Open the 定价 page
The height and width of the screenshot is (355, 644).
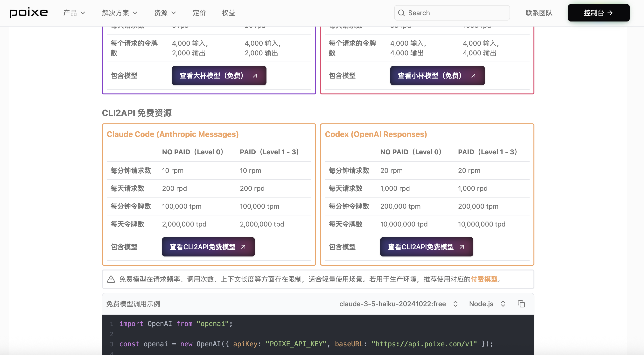point(199,13)
